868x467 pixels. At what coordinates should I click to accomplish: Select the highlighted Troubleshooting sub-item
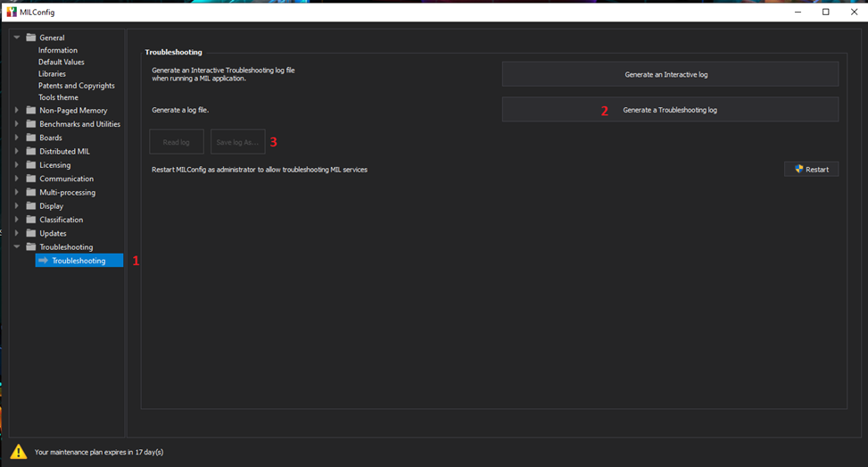pyautogui.click(x=79, y=261)
